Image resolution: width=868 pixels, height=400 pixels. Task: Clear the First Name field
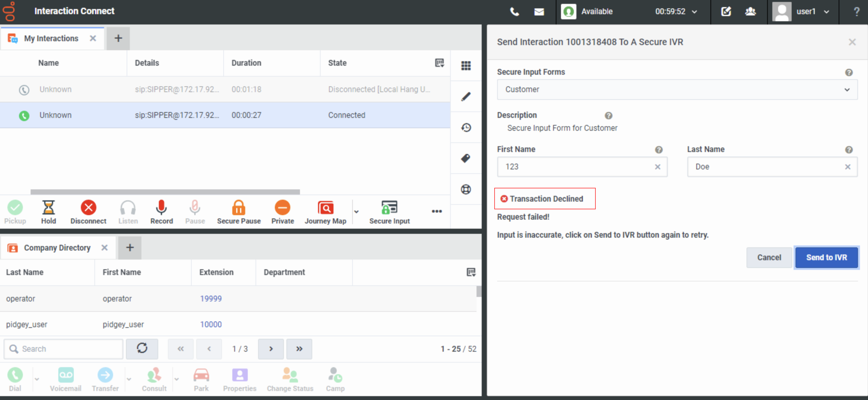pyautogui.click(x=657, y=167)
